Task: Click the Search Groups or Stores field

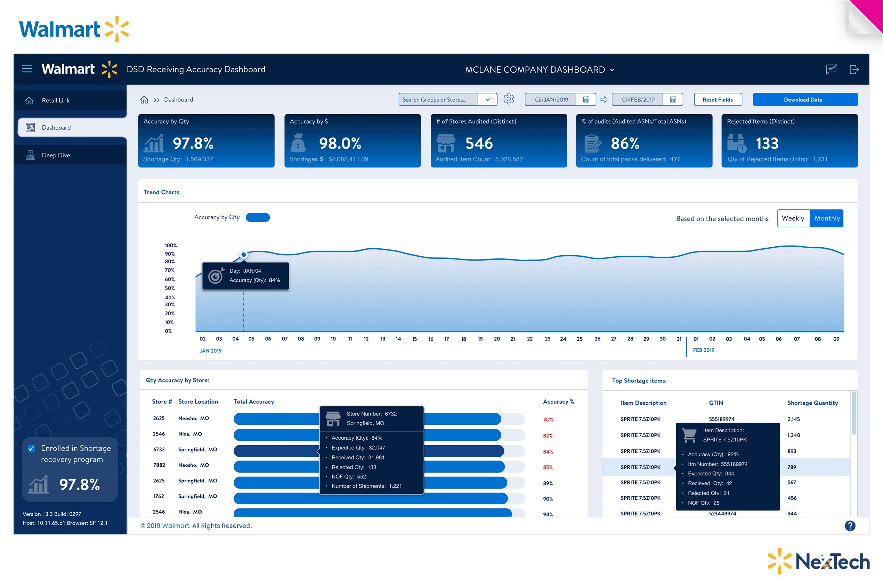Action: click(438, 100)
